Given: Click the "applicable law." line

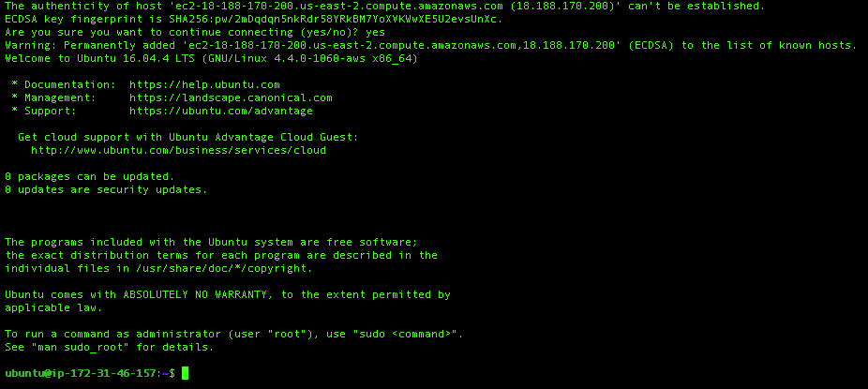Looking at the screenshot, I should pos(53,307).
